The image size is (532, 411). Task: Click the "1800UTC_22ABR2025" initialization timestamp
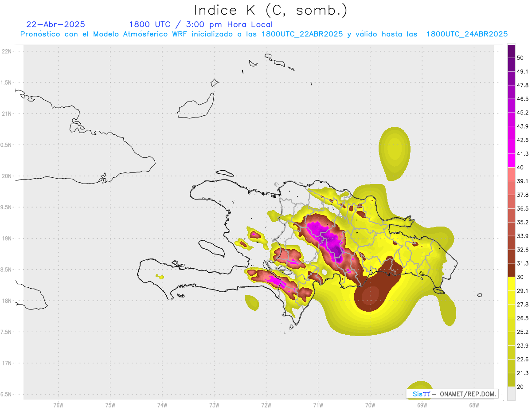pyautogui.click(x=302, y=34)
